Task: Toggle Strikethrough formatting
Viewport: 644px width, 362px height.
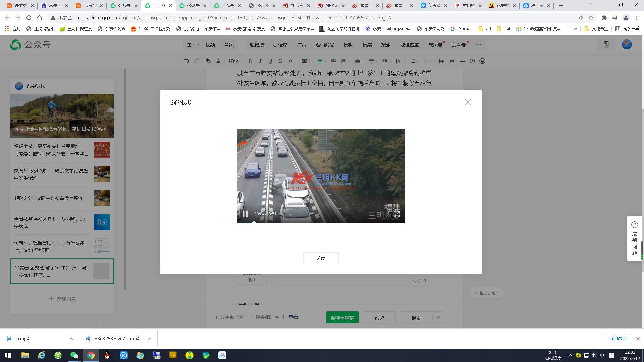Action: [280, 61]
